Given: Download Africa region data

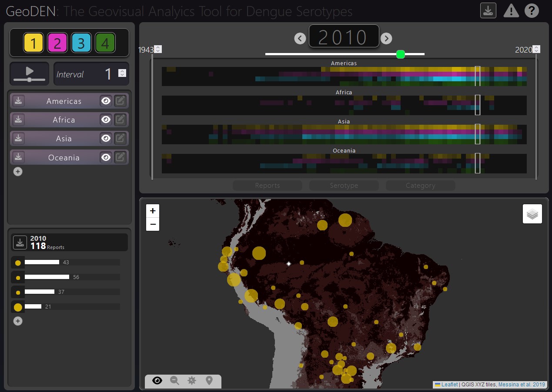Looking at the screenshot, I should [x=18, y=120].
